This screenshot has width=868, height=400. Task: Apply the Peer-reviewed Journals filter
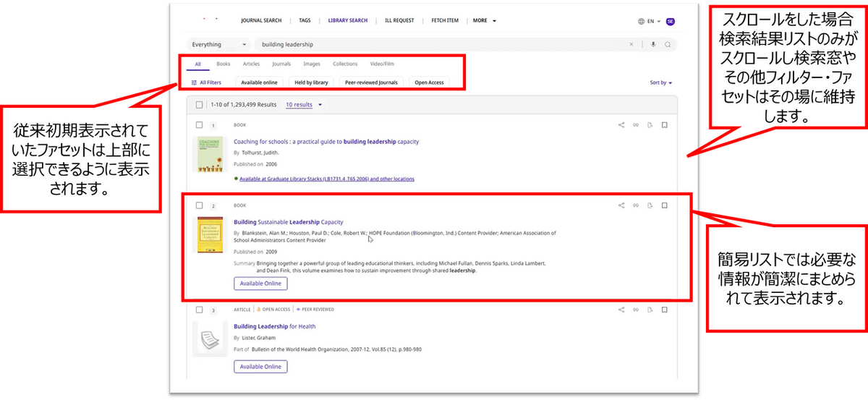pos(371,82)
